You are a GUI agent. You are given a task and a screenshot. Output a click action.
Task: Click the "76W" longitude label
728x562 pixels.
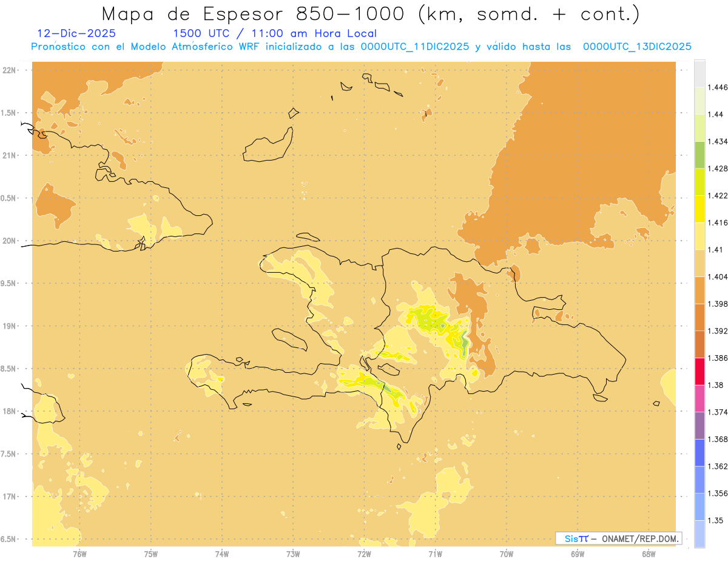click(79, 554)
